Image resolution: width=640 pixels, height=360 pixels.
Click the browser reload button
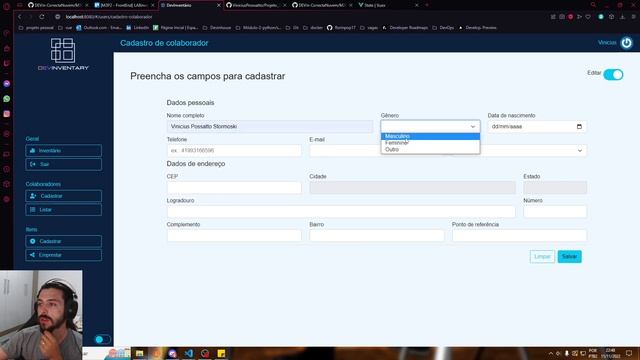[42, 17]
